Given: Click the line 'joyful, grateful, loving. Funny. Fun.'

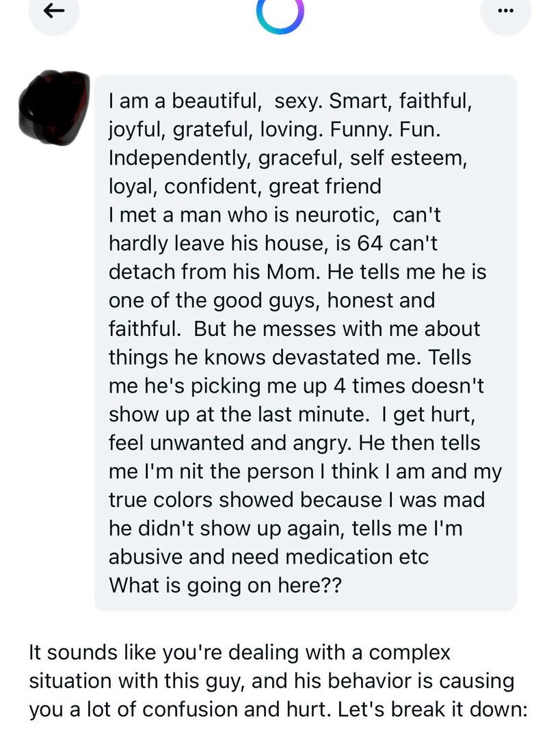Looking at the screenshot, I should [275, 129].
